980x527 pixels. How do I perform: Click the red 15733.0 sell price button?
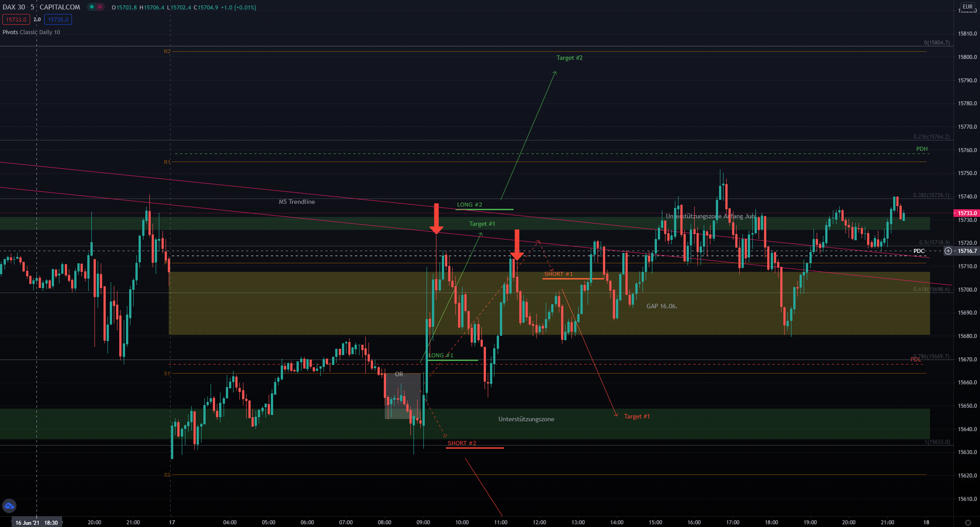pyautogui.click(x=16, y=19)
